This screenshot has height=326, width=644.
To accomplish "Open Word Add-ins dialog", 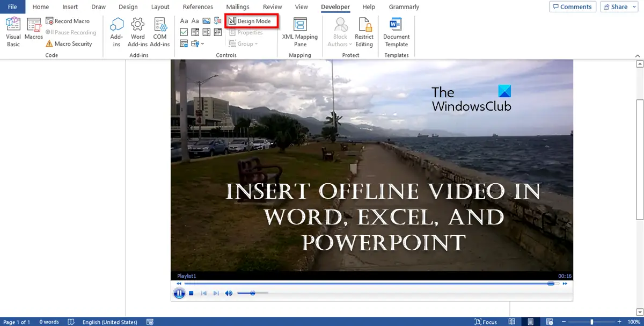I will (138, 32).
